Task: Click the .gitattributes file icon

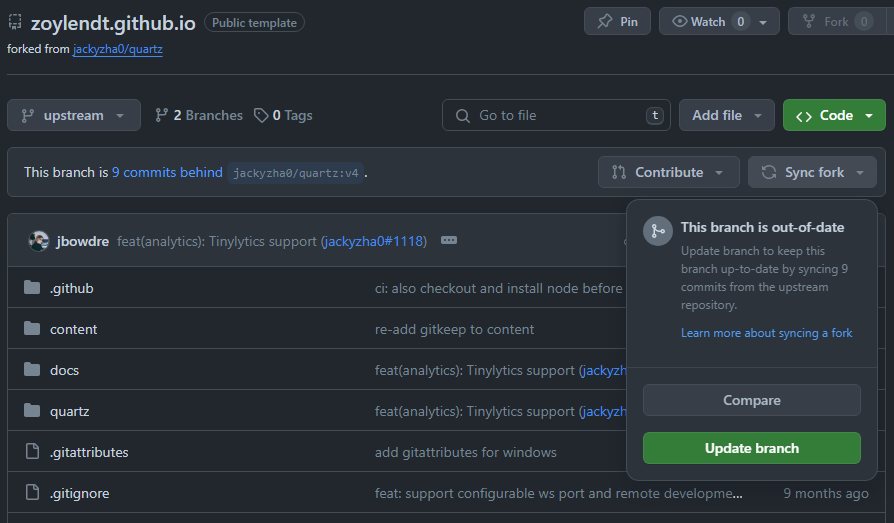Action: click(32, 452)
